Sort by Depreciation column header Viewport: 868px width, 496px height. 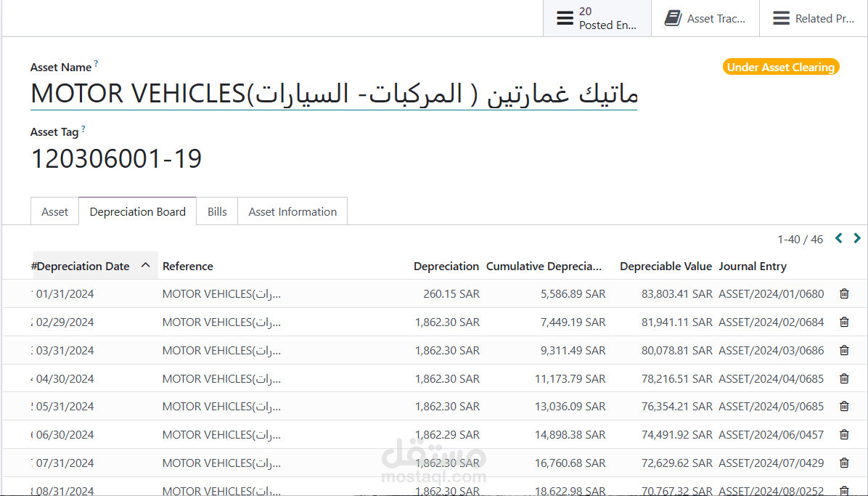tap(446, 266)
